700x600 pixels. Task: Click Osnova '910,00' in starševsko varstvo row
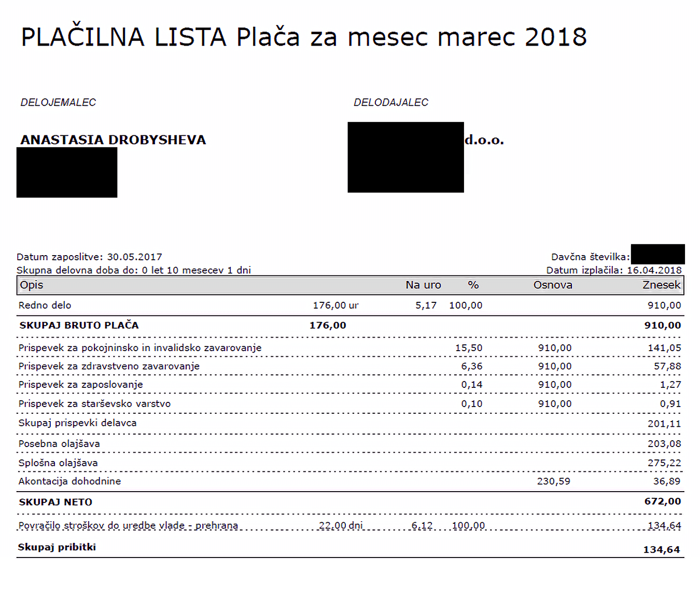point(555,403)
